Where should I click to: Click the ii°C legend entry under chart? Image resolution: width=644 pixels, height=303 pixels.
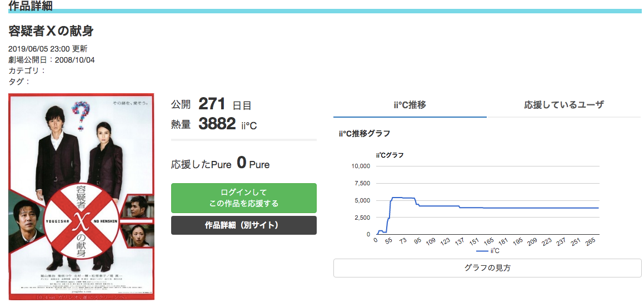pos(488,251)
